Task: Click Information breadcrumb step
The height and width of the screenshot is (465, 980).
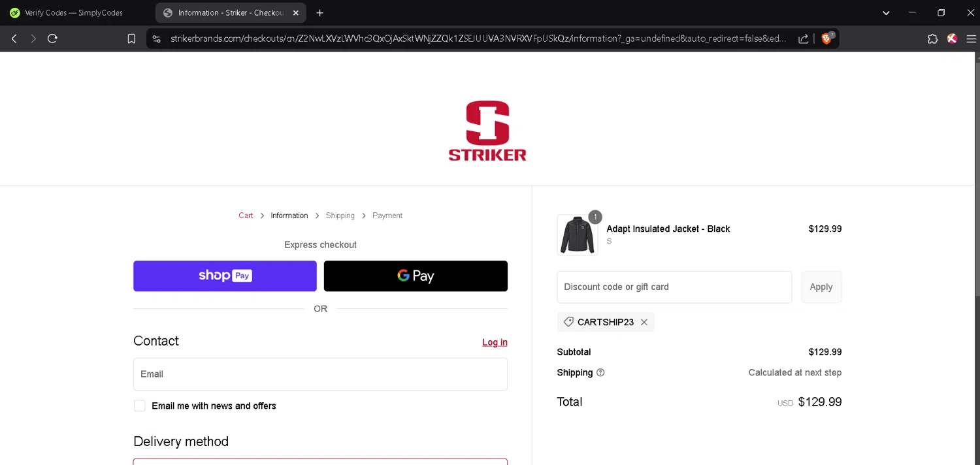Action: 289,216
